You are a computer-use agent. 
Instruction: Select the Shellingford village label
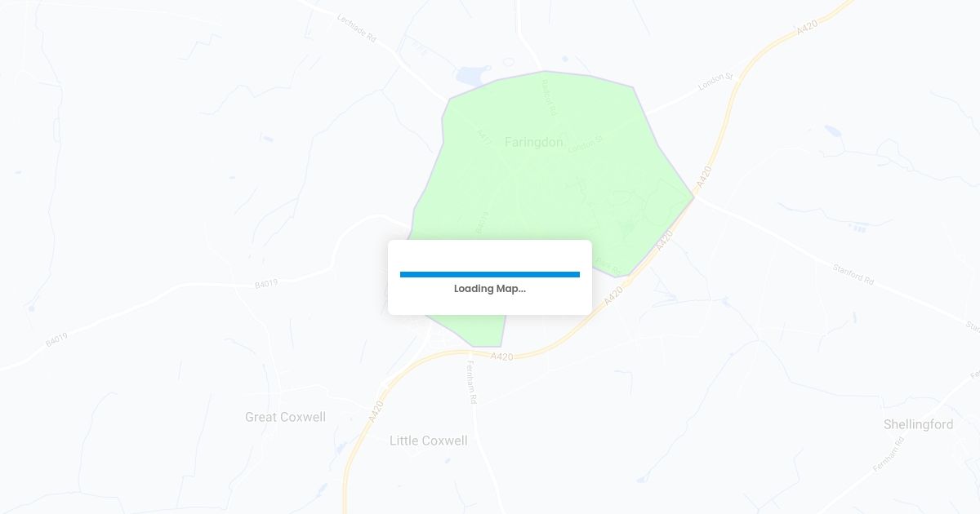(919, 424)
